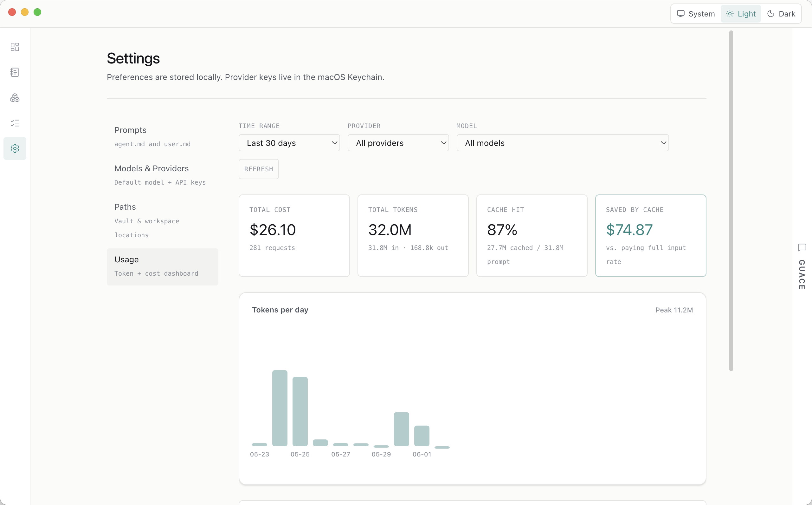
Task: Click the 05-25 bar in chart
Action: tap(300, 411)
